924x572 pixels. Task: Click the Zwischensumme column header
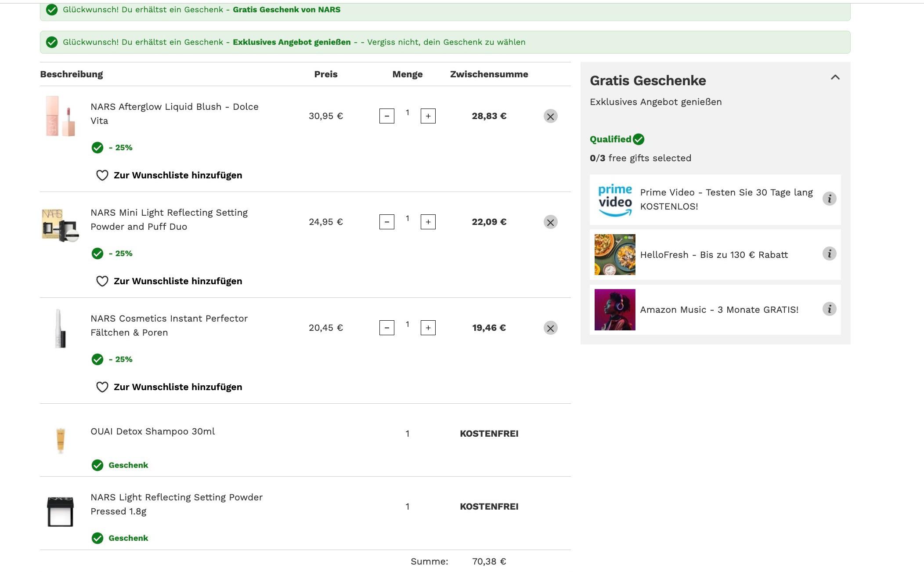(489, 74)
